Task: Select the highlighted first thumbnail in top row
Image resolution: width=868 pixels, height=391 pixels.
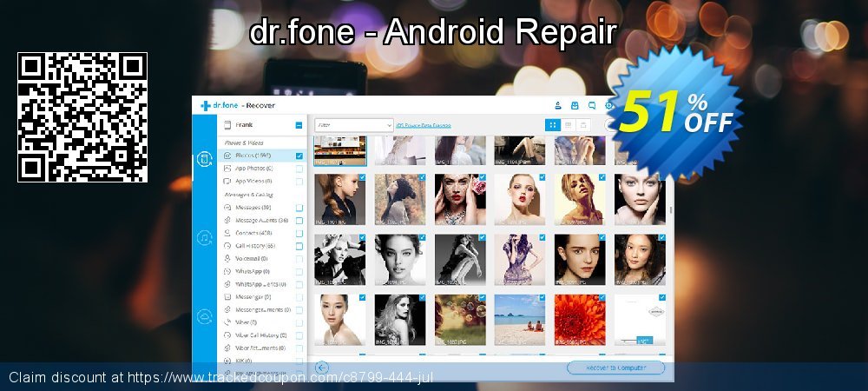Action: point(340,150)
